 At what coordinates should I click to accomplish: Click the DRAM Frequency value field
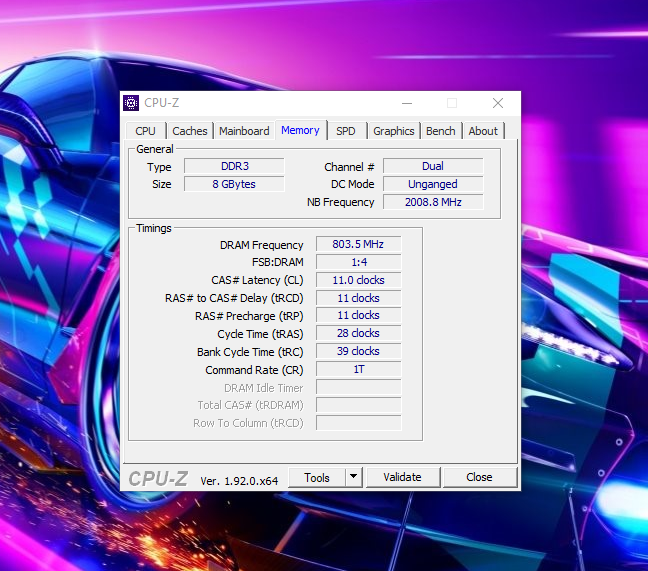(x=358, y=245)
